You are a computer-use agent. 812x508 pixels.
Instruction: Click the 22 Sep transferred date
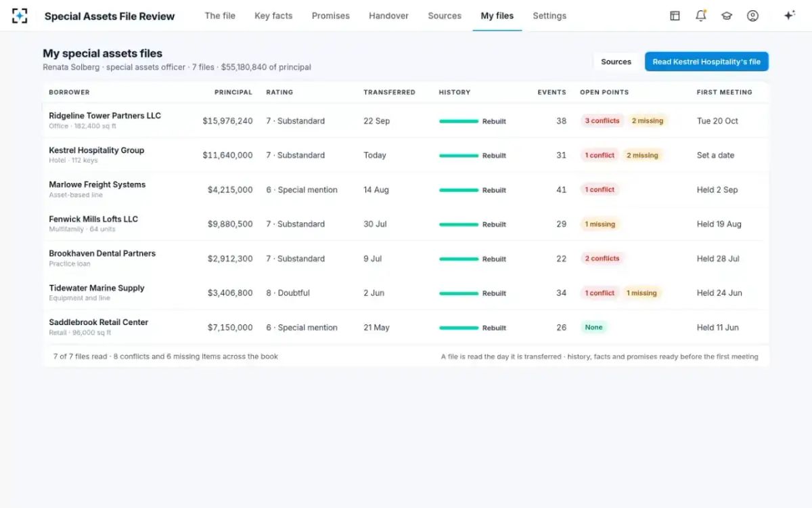(x=376, y=121)
